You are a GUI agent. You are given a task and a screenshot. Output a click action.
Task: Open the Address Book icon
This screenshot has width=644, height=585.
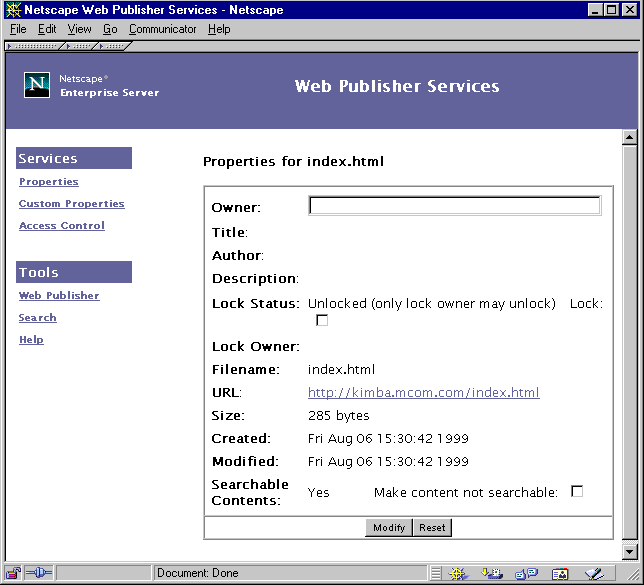560,573
